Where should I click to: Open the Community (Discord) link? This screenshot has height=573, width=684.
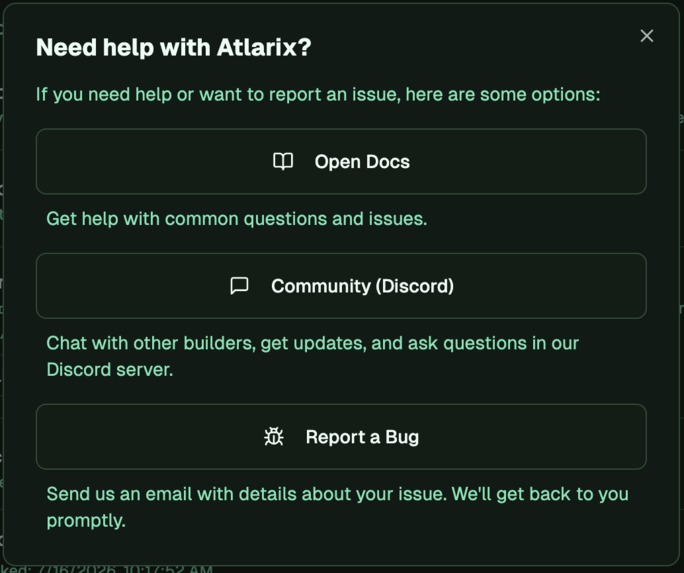(341, 286)
